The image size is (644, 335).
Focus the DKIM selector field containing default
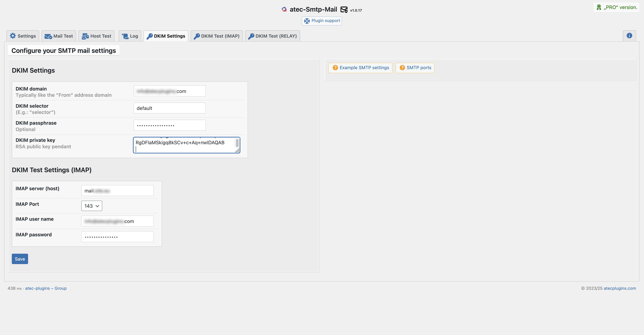(169, 108)
